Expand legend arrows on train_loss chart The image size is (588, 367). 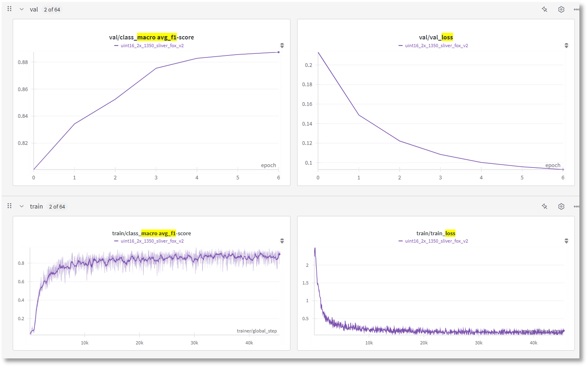coord(566,241)
